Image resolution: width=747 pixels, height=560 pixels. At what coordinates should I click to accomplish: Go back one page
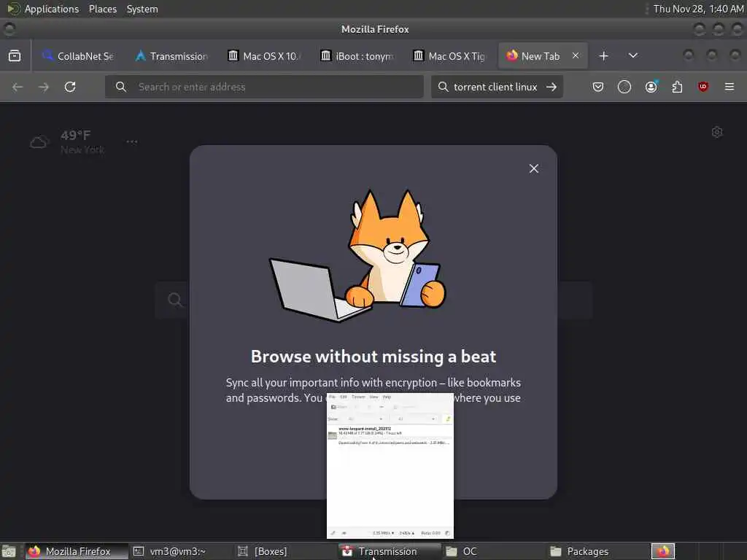[x=18, y=87]
